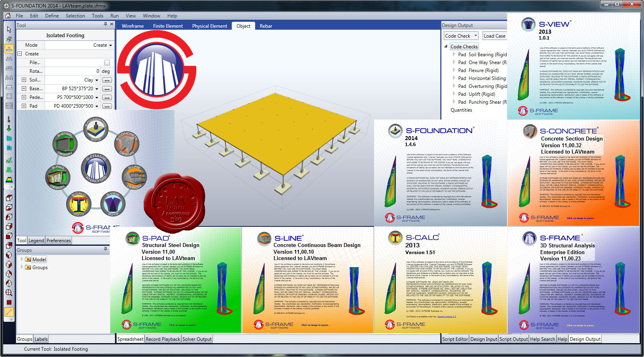Open the Code Check combo box
The image size is (644, 357).
pos(461,36)
